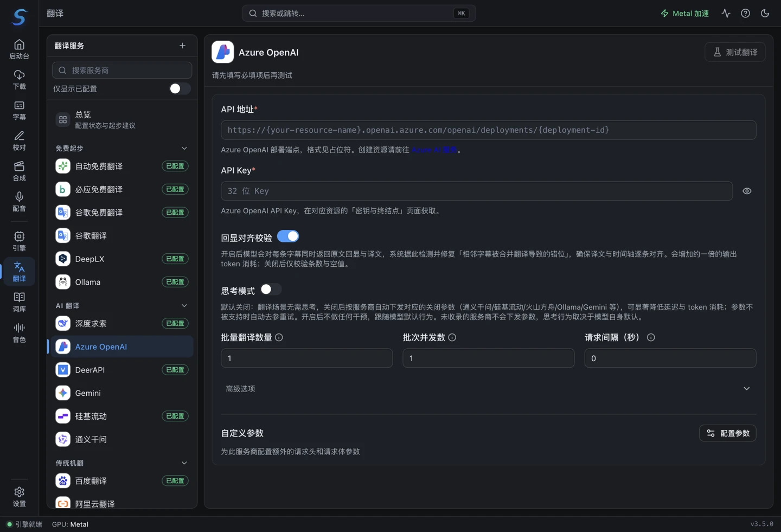Click version v3.5.0 label
The image size is (781, 532).
[x=761, y=524]
